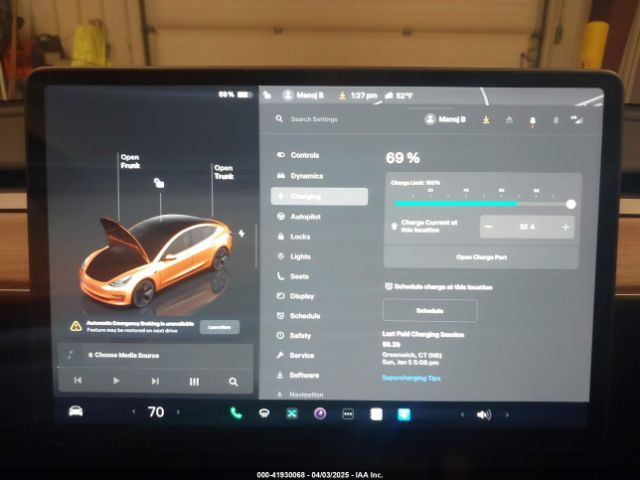
Task: Tap the HomeLink garage icon
Action: pos(509,120)
